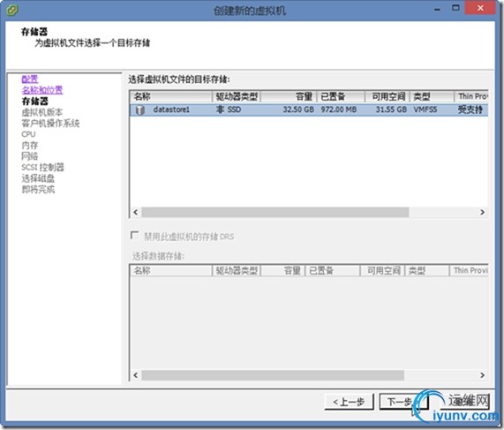This screenshot has width=504, height=430.
Task: Proceed with 下一步 button
Action: pyautogui.click(x=403, y=402)
